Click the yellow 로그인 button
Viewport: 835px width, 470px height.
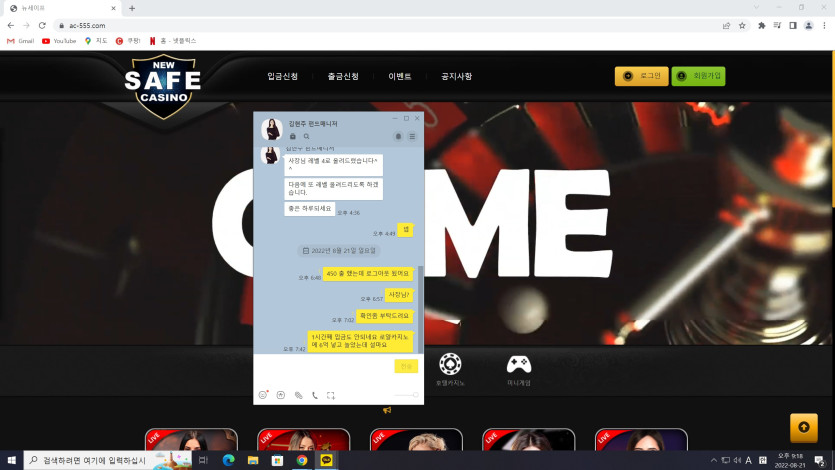click(642, 76)
